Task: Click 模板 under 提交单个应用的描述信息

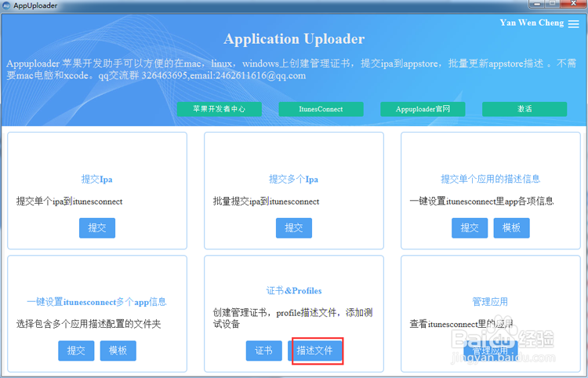Action: click(511, 228)
